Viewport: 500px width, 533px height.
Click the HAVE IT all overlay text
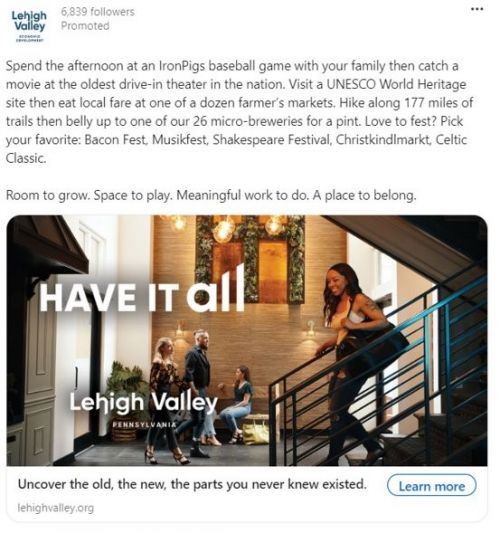[142, 290]
